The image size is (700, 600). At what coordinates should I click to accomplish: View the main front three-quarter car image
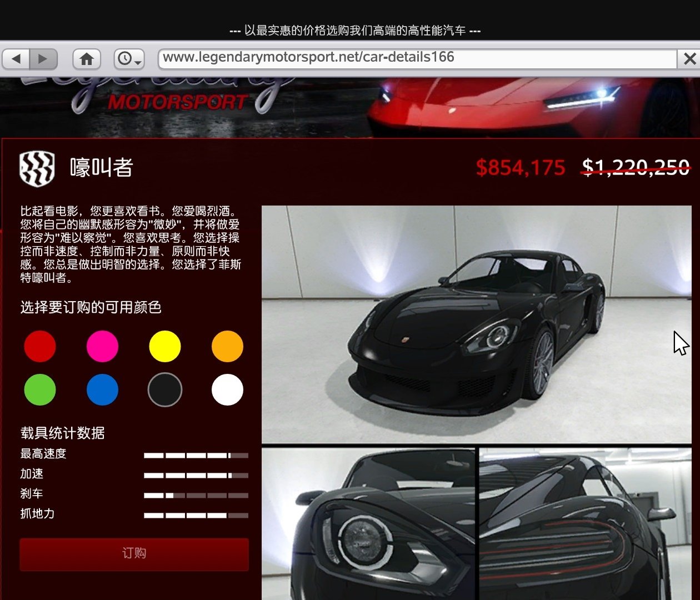(x=477, y=324)
